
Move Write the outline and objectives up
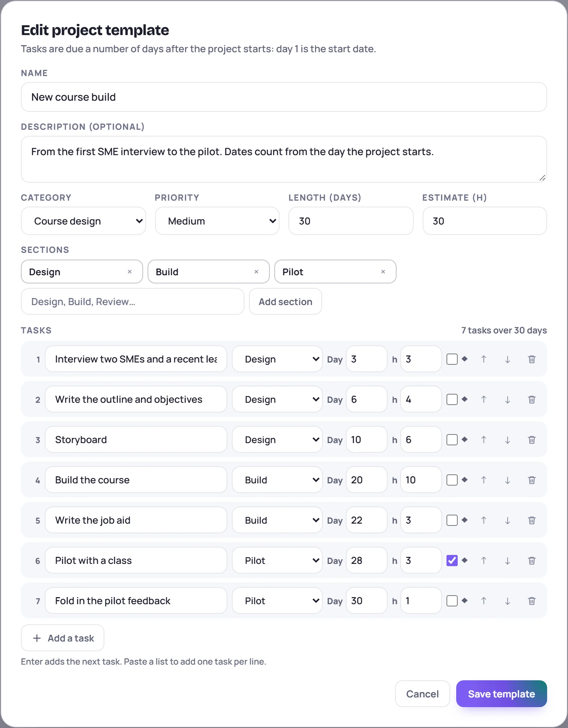(x=484, y=399)
